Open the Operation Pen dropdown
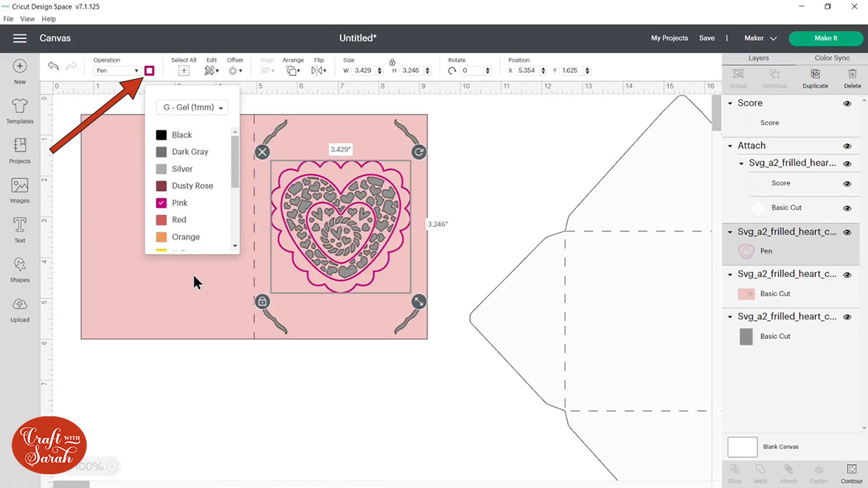The width and height of the screenshot is (868, 488). 117,70
